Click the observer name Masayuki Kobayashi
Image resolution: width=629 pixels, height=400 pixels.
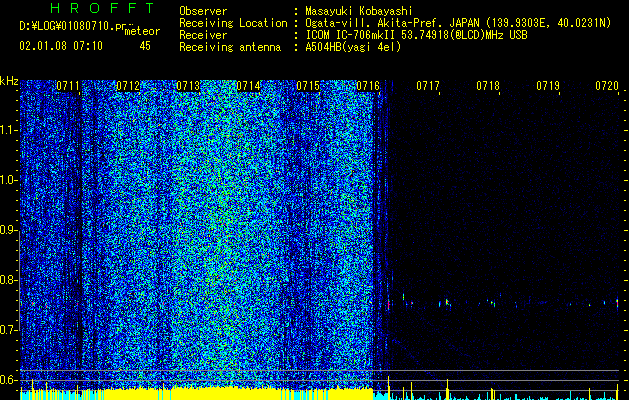click(x=359, y=11)
